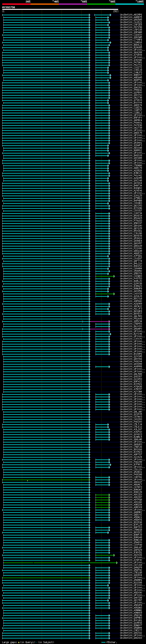Click the green alignment arrow of C4XW83
The height and width of the screenshot is (644, 146).
(105, 276)
